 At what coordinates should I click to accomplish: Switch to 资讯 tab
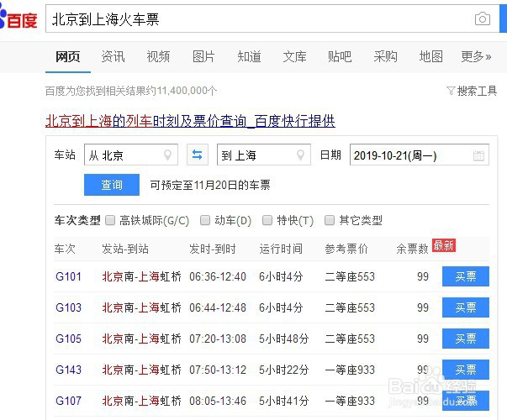(114, 57)
